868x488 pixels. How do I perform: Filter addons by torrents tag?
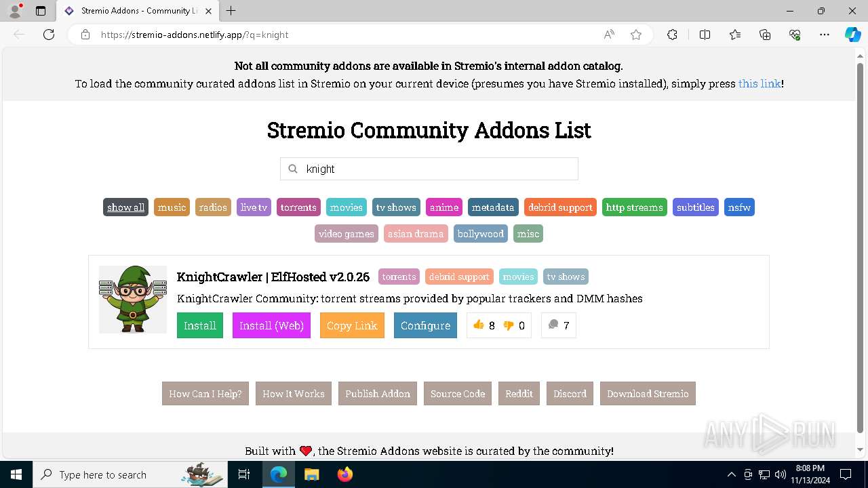pyautogui.click(x=298, y=207)
